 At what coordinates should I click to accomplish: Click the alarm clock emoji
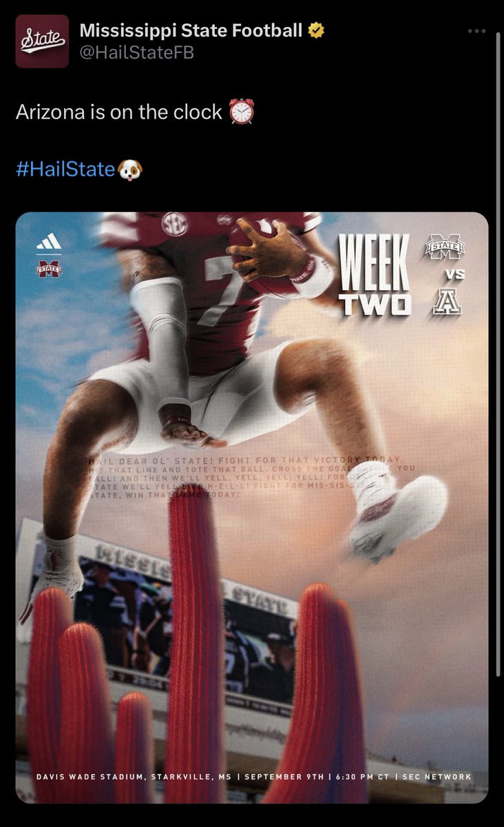click(x=242, y=112)
